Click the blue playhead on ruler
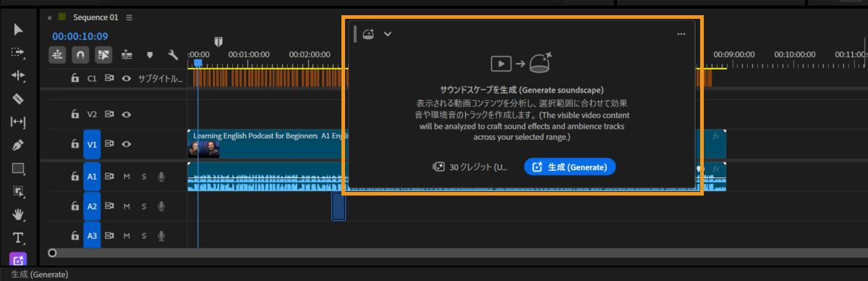Image resolution: width=868 pixels, height=281 pixels. tap(198, 64)
